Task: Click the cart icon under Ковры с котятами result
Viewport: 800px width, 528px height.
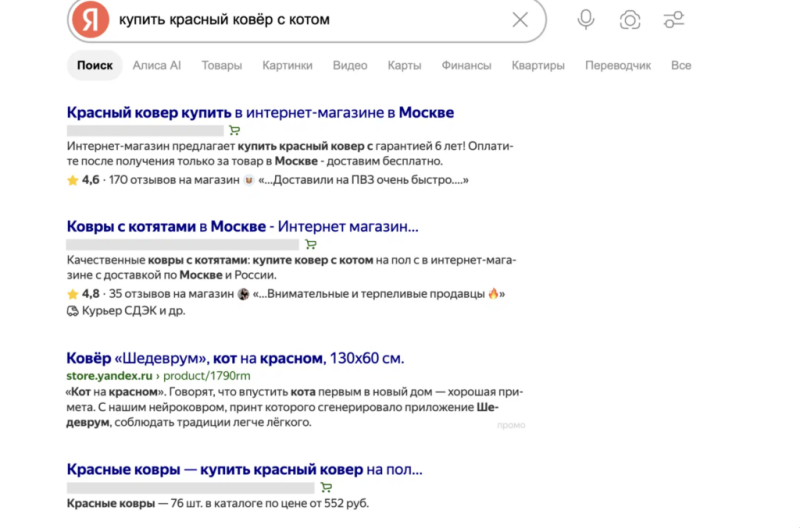Action: (311, 244)
